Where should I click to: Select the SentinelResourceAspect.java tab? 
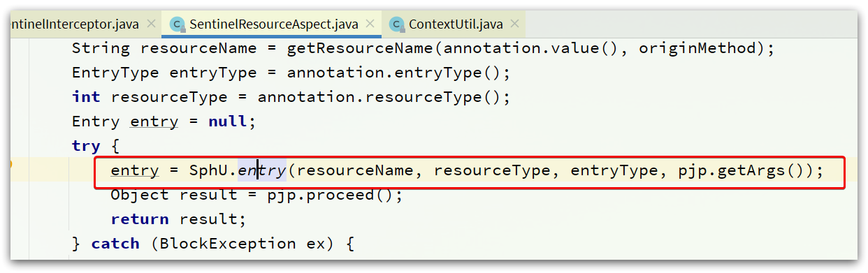(273, 24)
